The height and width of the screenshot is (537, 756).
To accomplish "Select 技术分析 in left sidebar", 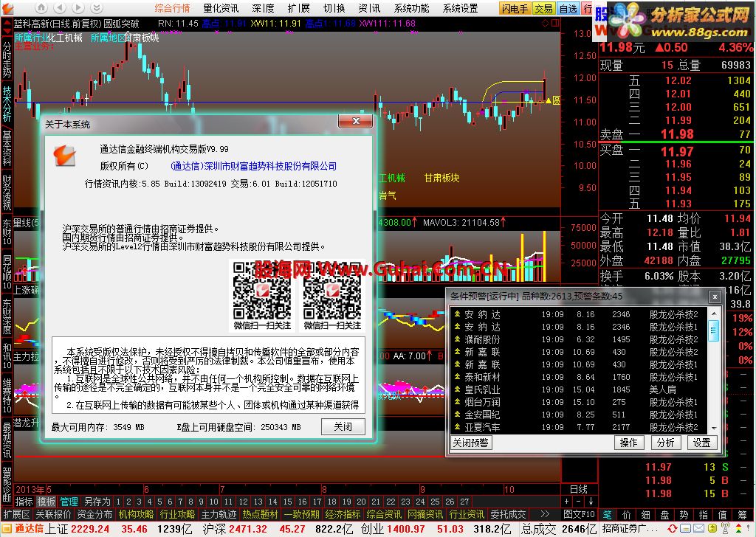I will [7, 103].
